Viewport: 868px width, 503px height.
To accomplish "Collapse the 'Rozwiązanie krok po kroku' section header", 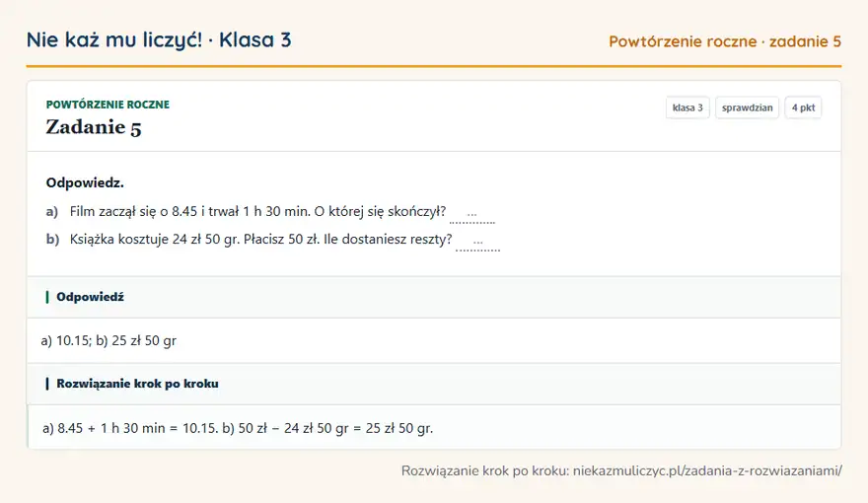I will point(434,384).
